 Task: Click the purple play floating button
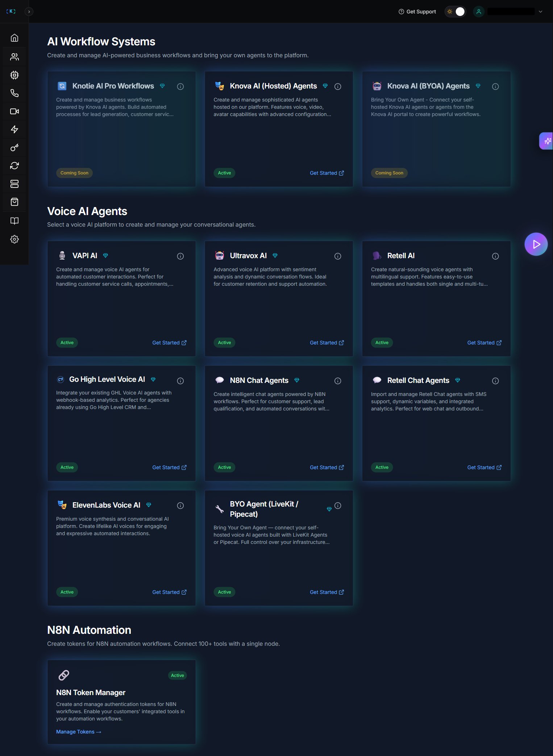pos(536,244)
